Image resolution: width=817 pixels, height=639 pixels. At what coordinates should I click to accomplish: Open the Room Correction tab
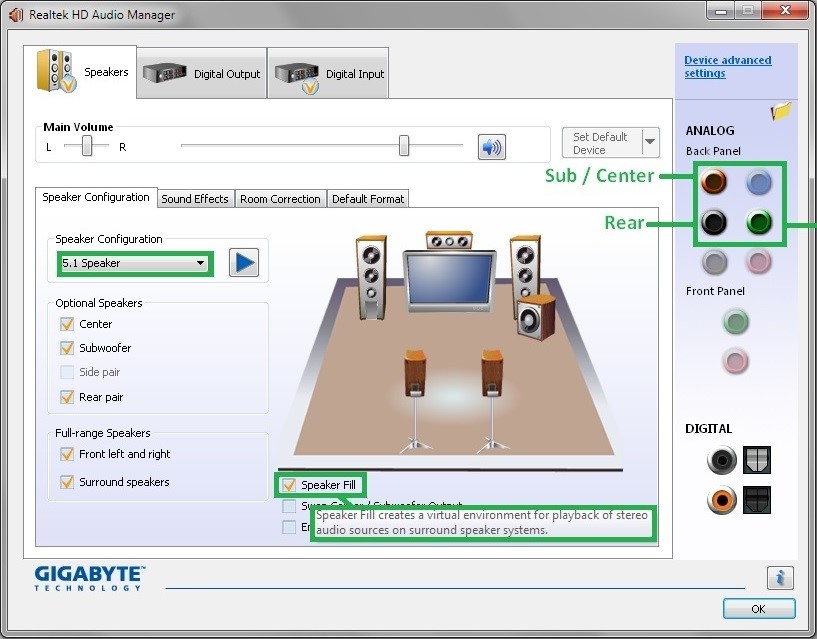point(280,199)
